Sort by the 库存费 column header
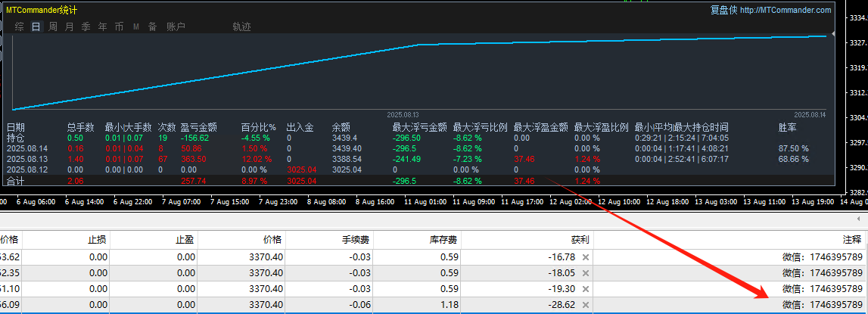 coord(443,239)
